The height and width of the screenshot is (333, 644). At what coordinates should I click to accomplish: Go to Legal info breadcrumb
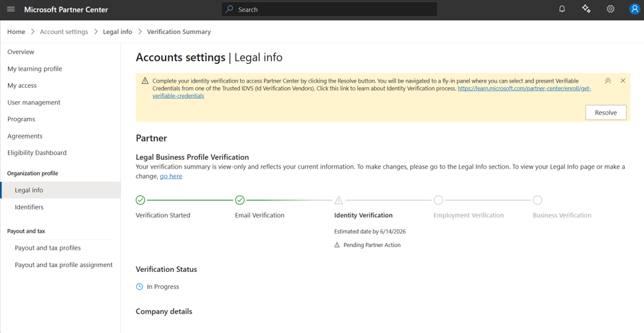point(118,32)
